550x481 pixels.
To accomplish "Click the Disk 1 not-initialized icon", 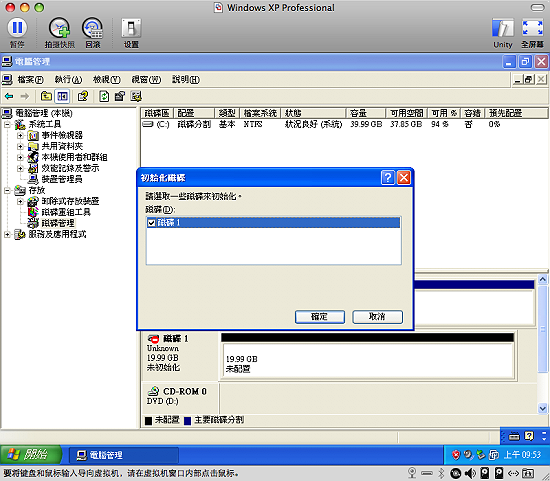I will (153, 339).
